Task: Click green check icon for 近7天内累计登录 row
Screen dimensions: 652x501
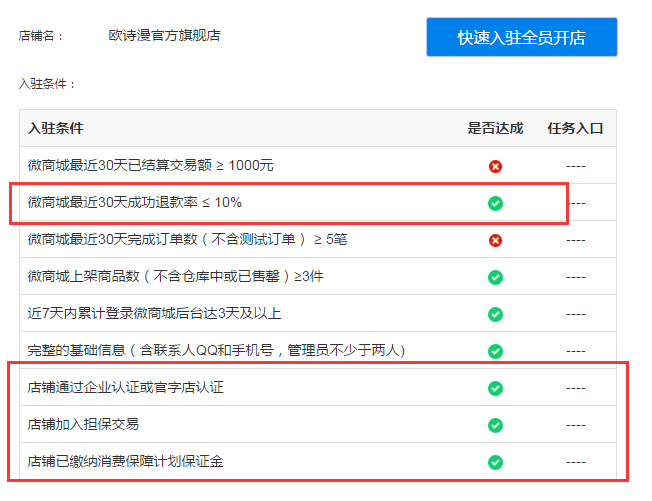Action: tap(495, 314)
